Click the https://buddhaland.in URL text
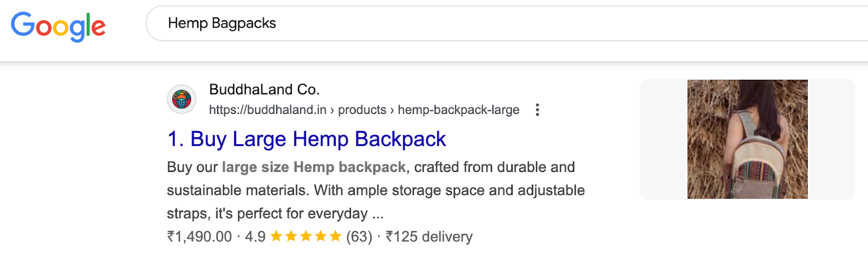Image resolution: width=868 pixels, height=268 pixels. 267,110
